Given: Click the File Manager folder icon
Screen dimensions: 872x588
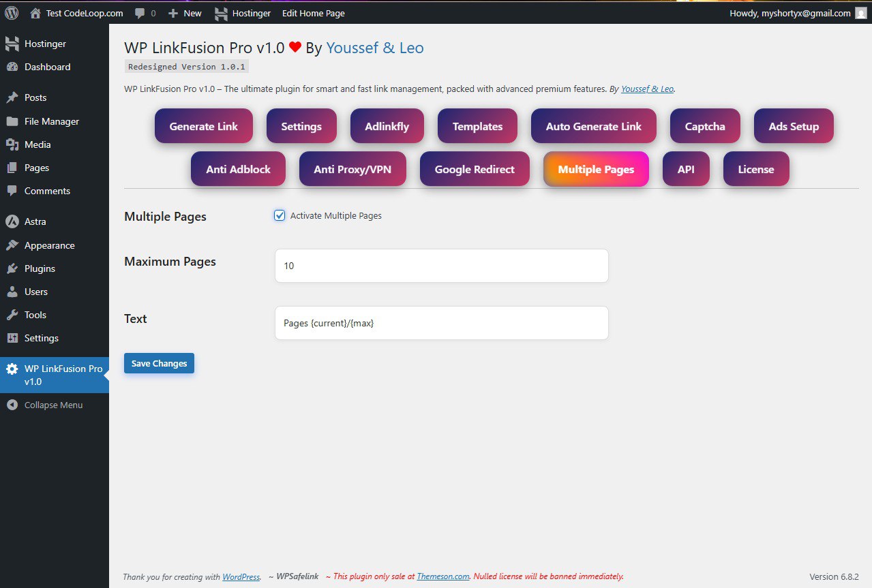Looking at the screenshot, I should coord(12,121).
